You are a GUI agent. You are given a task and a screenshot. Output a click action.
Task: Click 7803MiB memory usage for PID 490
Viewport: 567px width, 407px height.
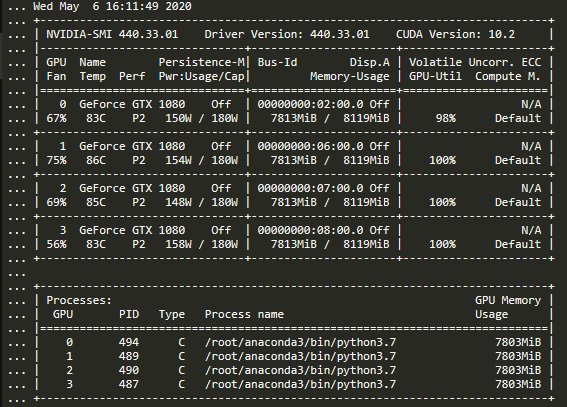point(518,370)
